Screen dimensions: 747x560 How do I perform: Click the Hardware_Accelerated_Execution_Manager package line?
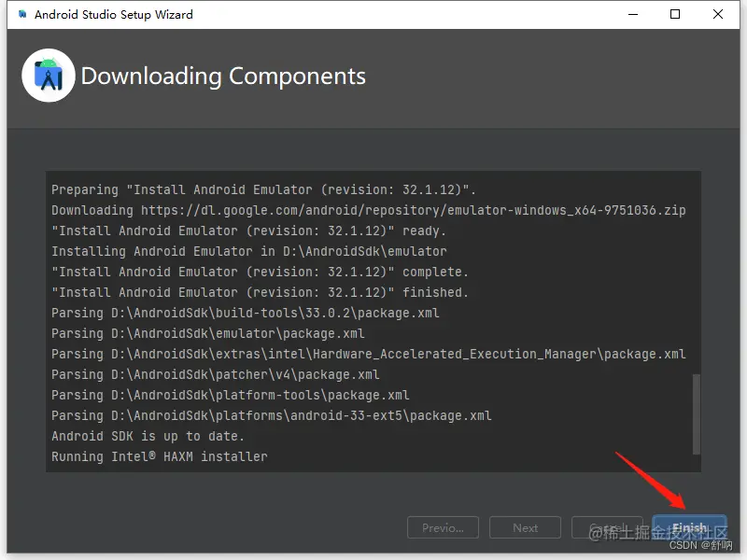point(368,354)
